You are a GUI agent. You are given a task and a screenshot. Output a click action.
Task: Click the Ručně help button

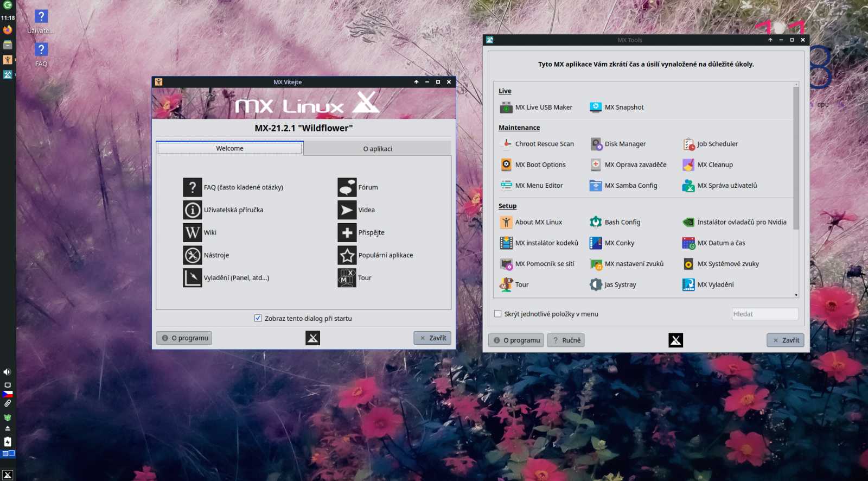click(x=566, y=340)
